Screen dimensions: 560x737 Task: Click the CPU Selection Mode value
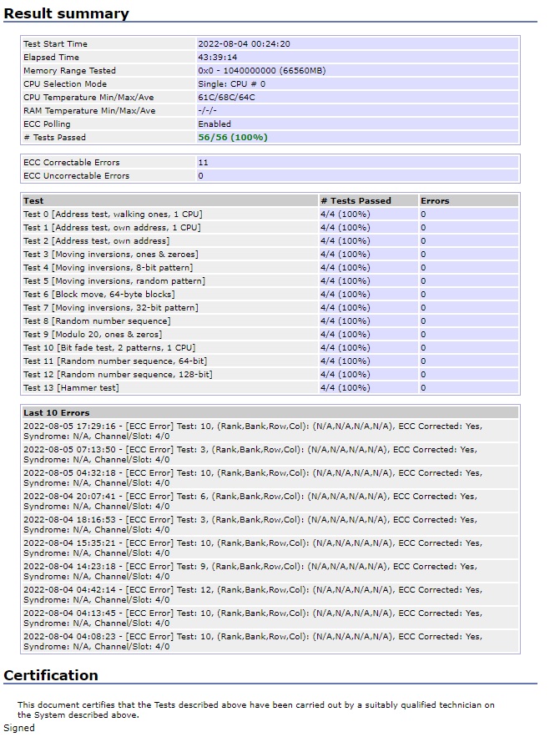(231, 84)
